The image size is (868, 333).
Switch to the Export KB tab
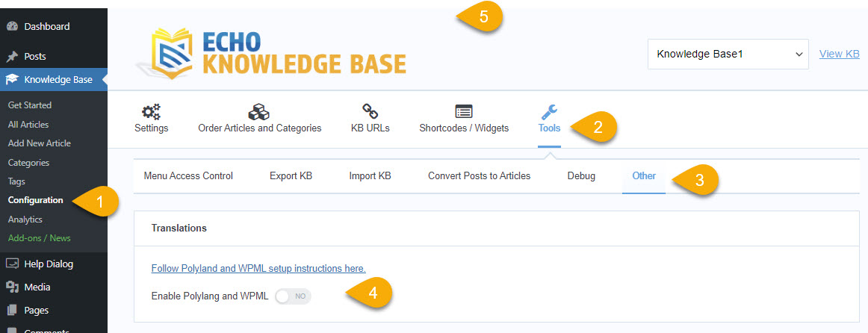click(291, 176)
